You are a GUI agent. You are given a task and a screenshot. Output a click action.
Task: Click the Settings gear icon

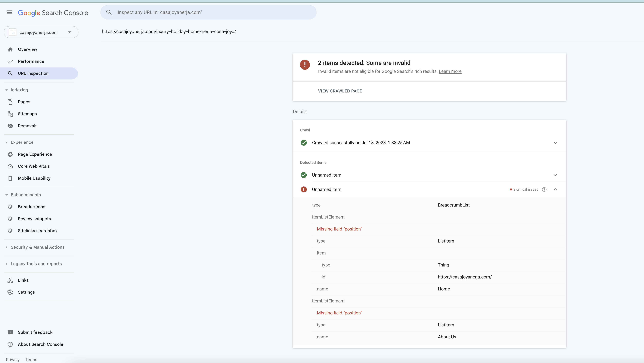[x=10, y=292]
